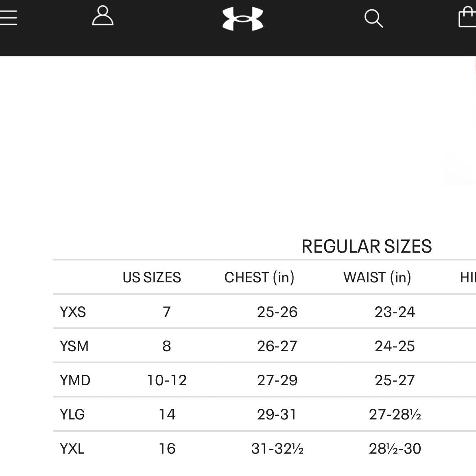Open search with the magnifying glass
476x476 pixels.
(373, 19)
